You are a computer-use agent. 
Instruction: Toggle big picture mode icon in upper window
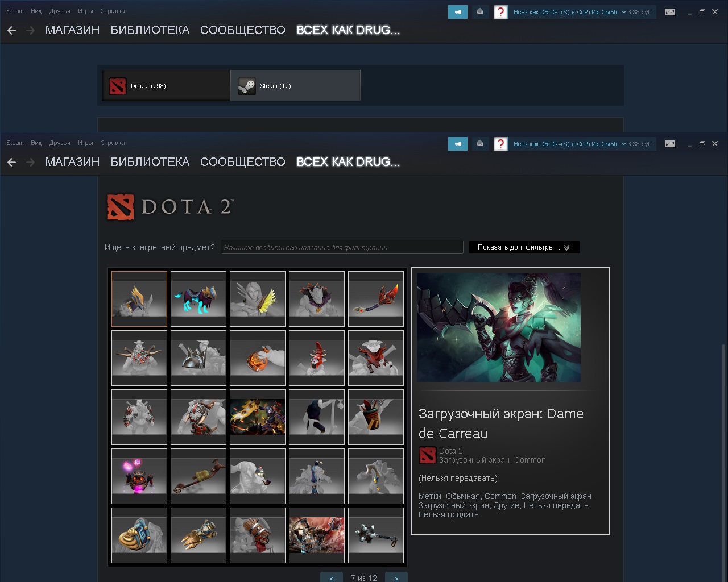670,12
